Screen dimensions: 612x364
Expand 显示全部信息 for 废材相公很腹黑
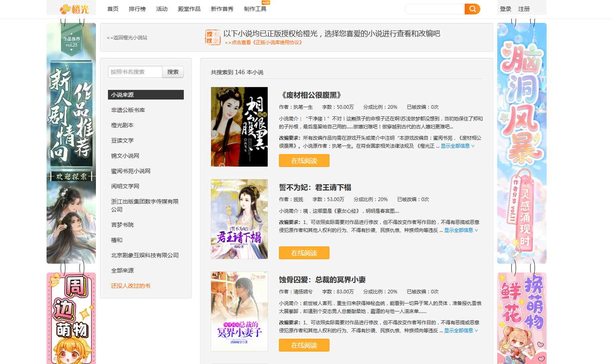pos(457,146)
